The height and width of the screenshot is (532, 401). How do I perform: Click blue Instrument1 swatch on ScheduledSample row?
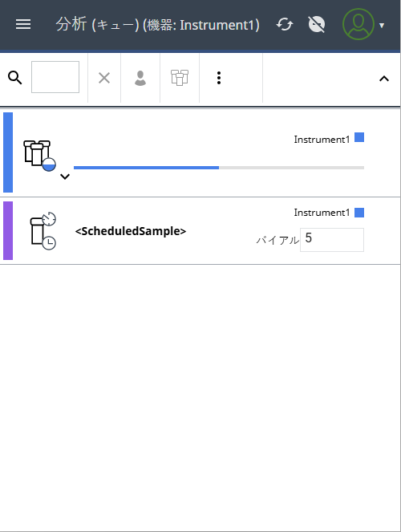point(359,213)
